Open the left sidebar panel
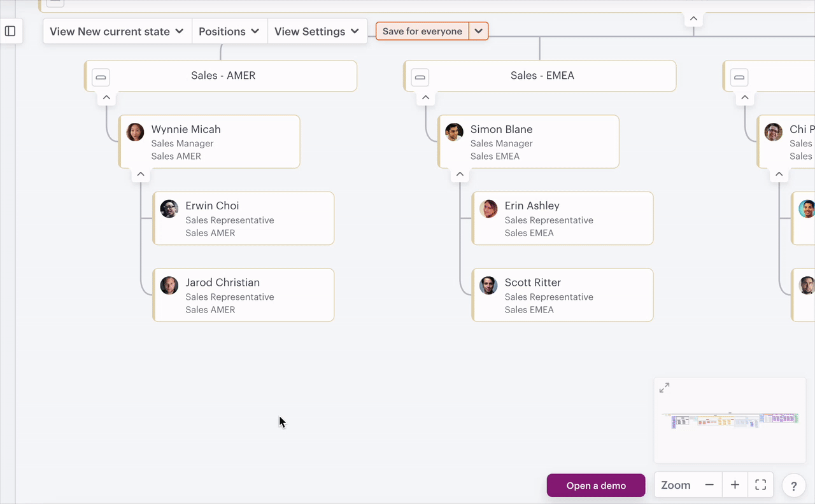 pyautogui.click(x=11, y=30)
